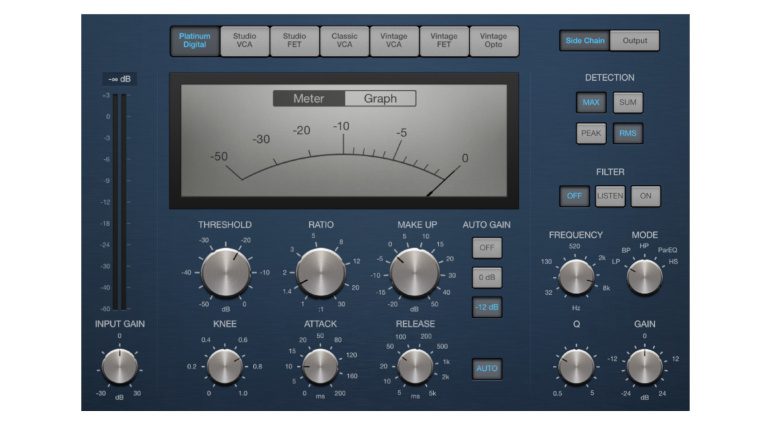The width and height of the screenshot is (770, 425).
Task: Enable PEAK detection mode
Action: click(x=591, y=133)
